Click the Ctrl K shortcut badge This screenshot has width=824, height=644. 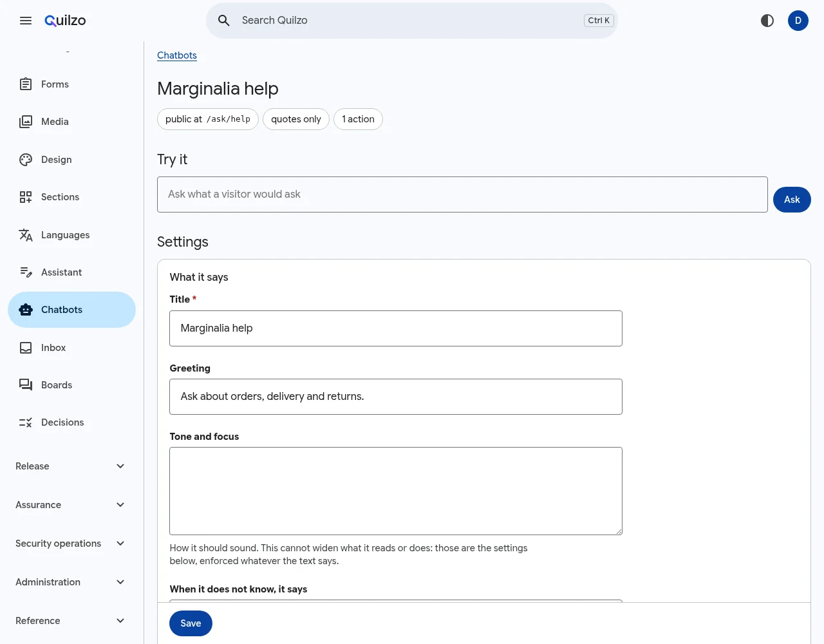599,21
